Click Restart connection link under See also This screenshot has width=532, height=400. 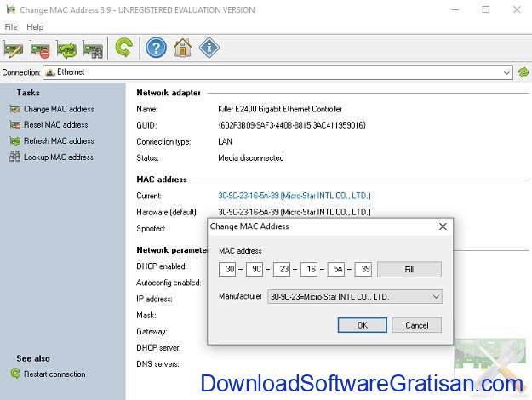click(54, 374)
